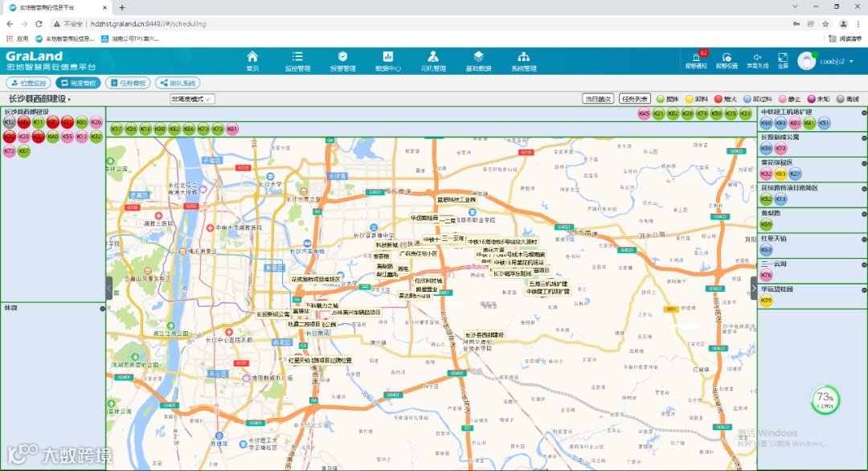Switch to the 任务看板 tab
The image size is (868, 471).
click(x=128, y=83)
